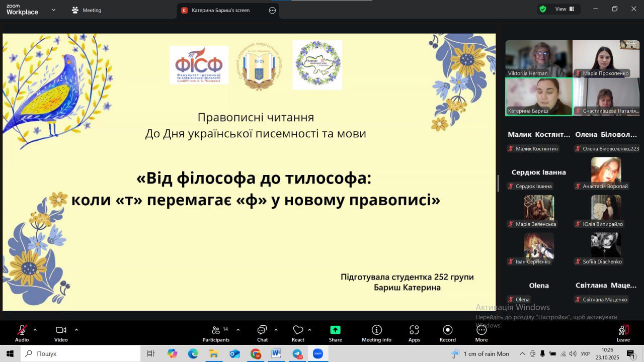Open the Zoom Workplace dropdown chevron
644x362 pixels.
[x=54, y=10]
